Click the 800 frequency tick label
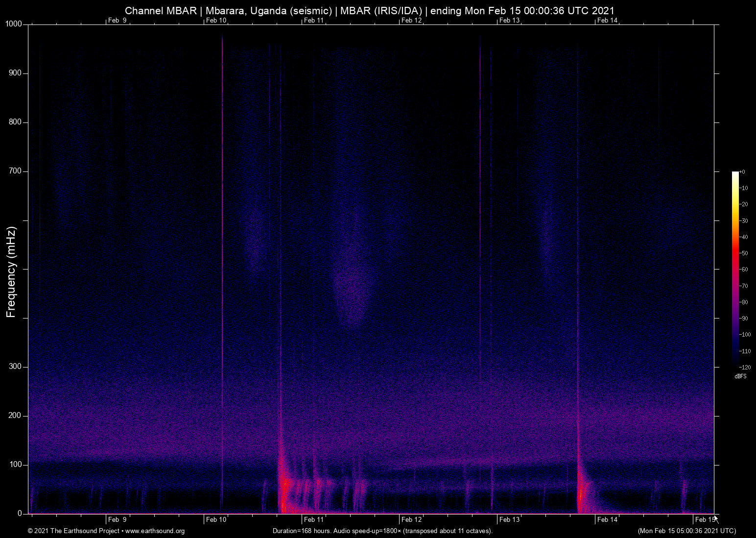 click(16, 122)
